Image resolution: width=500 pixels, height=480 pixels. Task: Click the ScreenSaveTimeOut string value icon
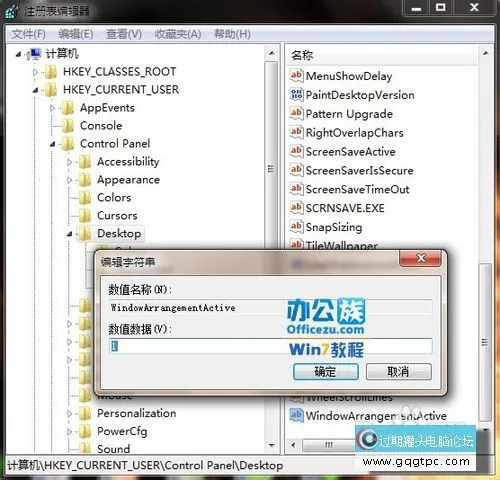[296, 189]
